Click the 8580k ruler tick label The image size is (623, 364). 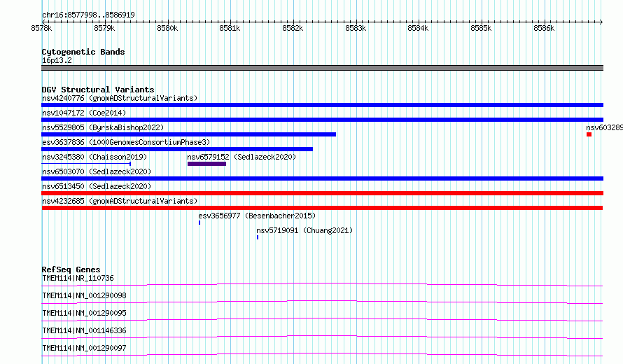point(167,28)
